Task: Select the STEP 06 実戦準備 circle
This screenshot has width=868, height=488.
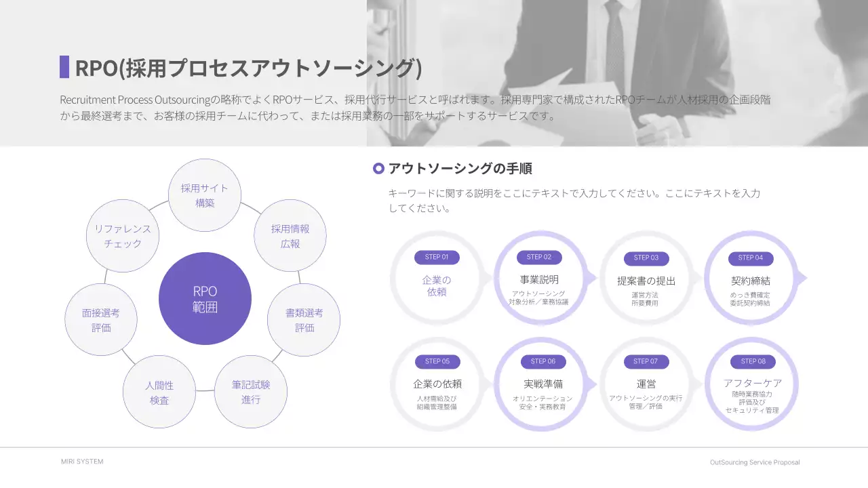Action: click(x=542, y=384)
